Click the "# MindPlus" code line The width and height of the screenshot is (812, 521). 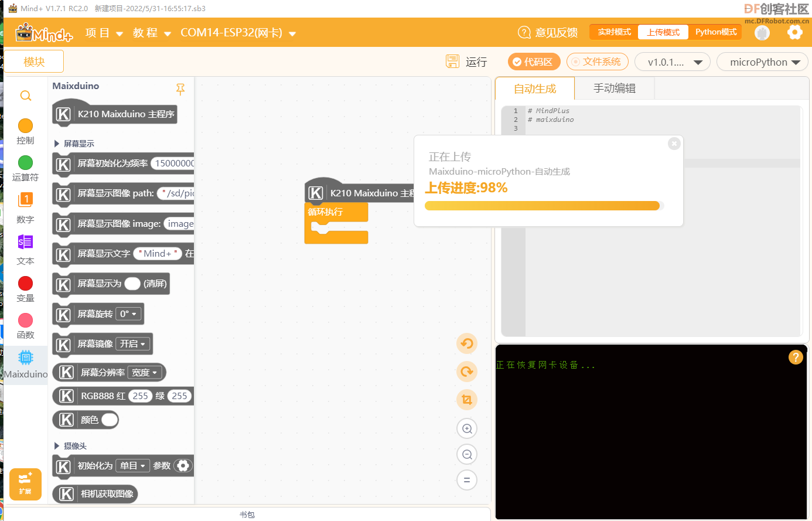(548, 111)
